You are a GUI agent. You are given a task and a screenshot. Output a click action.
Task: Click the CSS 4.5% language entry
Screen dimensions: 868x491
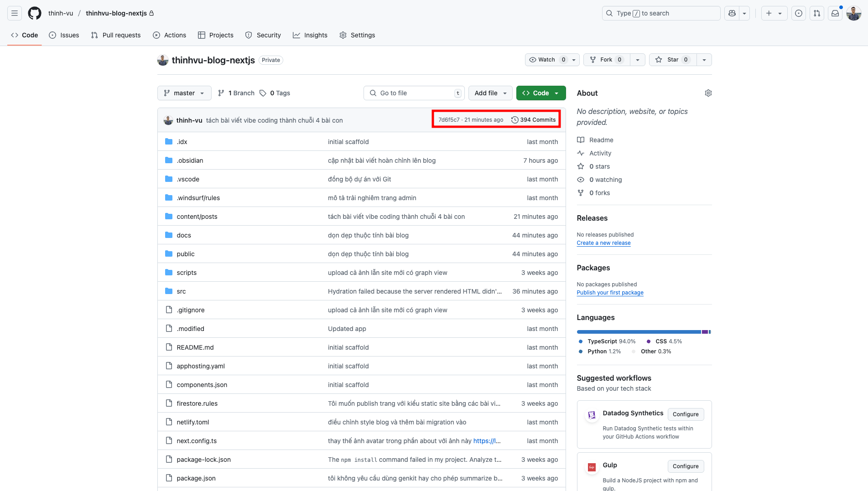[664, 341]
